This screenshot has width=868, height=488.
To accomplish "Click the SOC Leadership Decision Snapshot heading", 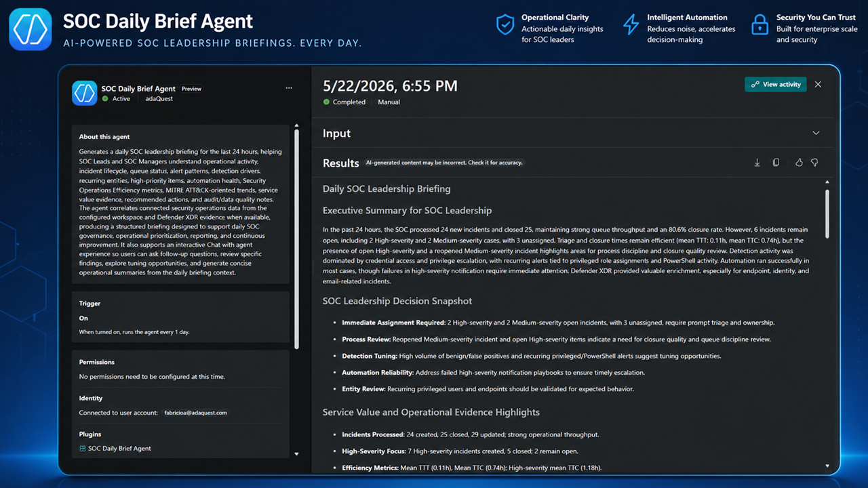I will coord(397,301).
